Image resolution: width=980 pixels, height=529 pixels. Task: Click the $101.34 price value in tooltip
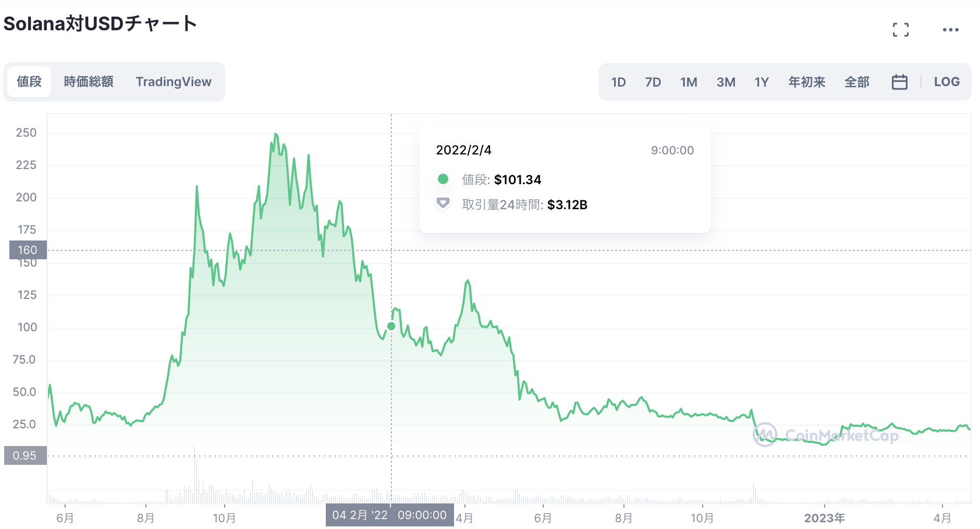click(518, 180)
